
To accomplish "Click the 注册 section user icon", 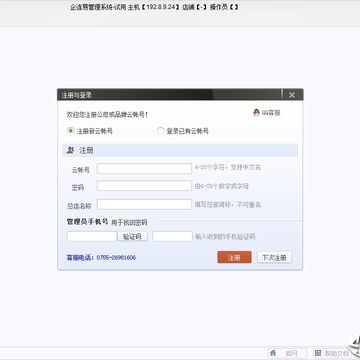I will pos(70,150).
